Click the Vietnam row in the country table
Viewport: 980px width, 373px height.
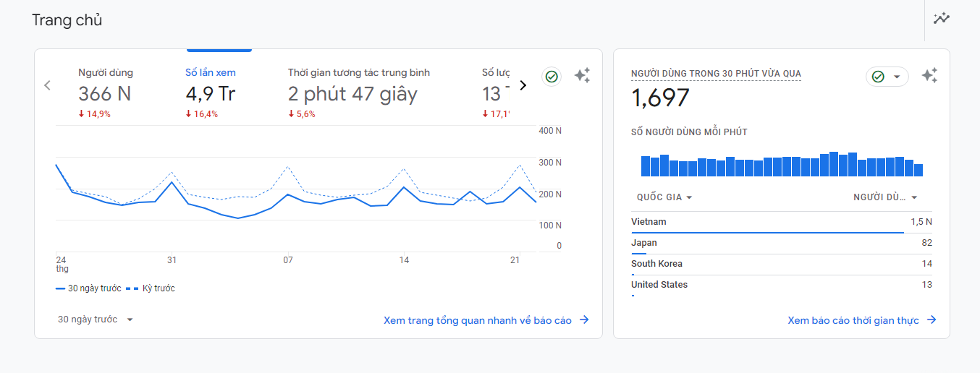pyautogui.click(x=781, y=222)
